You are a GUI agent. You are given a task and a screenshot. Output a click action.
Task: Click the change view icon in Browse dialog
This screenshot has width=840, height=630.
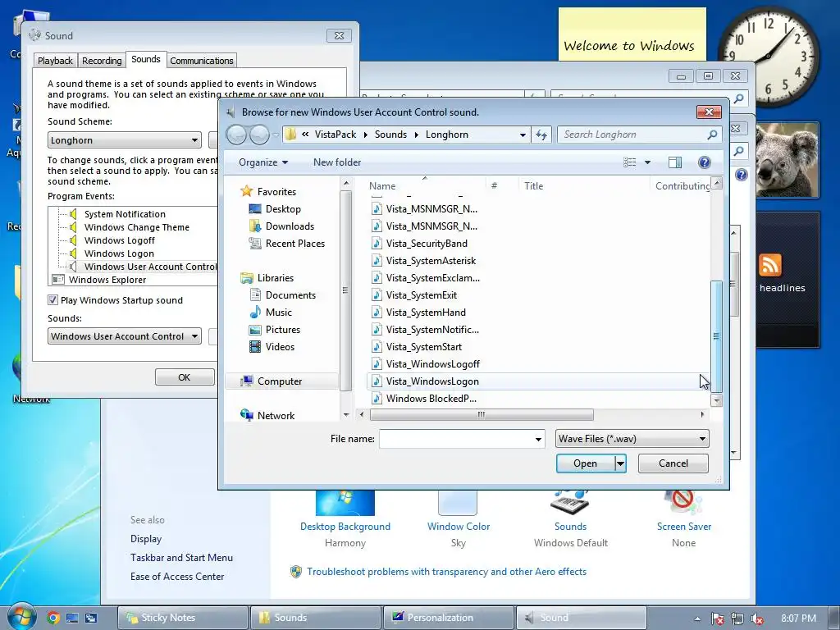(630, 162)
